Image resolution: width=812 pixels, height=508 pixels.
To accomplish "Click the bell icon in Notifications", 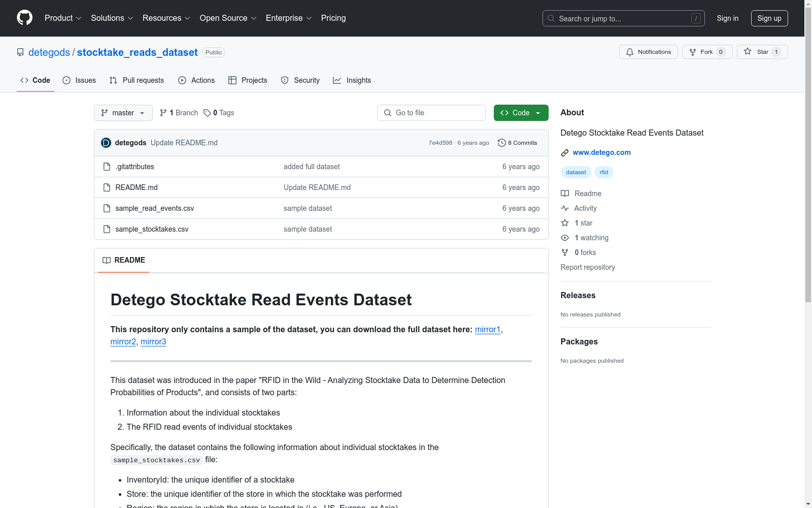I will [x=630, y=52].
